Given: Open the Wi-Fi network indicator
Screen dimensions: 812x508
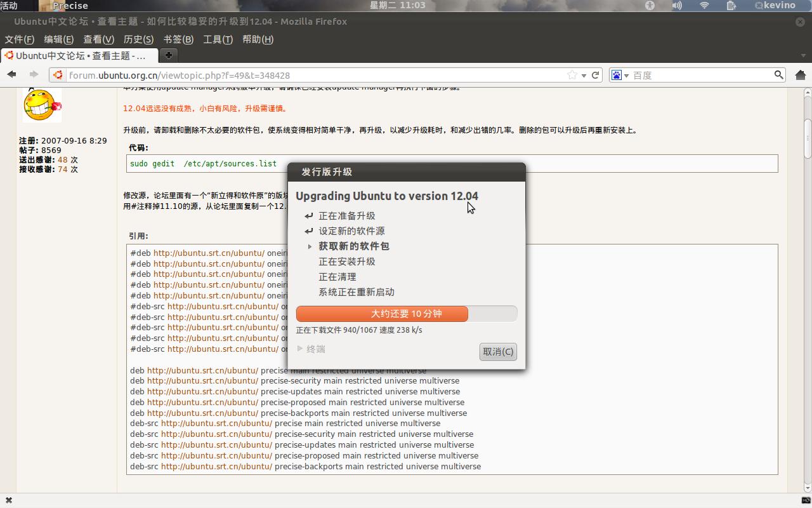Looking at the screenshot, I should click(x=704, y=5).
